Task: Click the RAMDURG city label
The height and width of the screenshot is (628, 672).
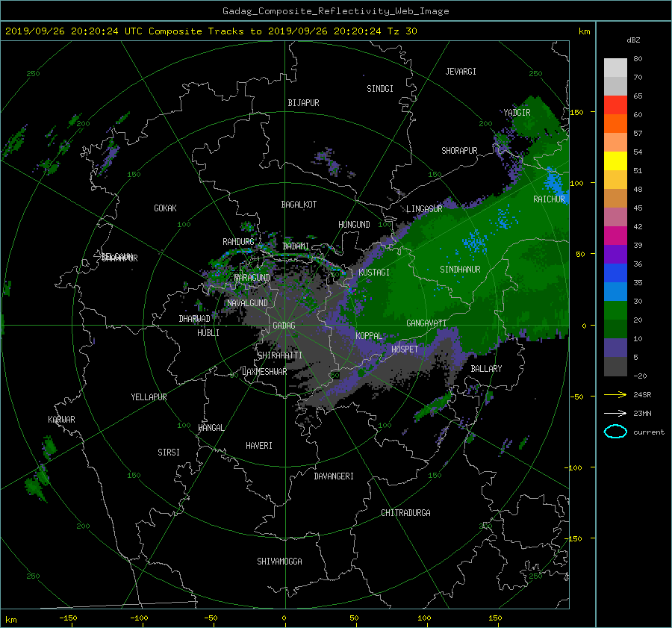Action: pyautogui.click(x=238, y=242)
